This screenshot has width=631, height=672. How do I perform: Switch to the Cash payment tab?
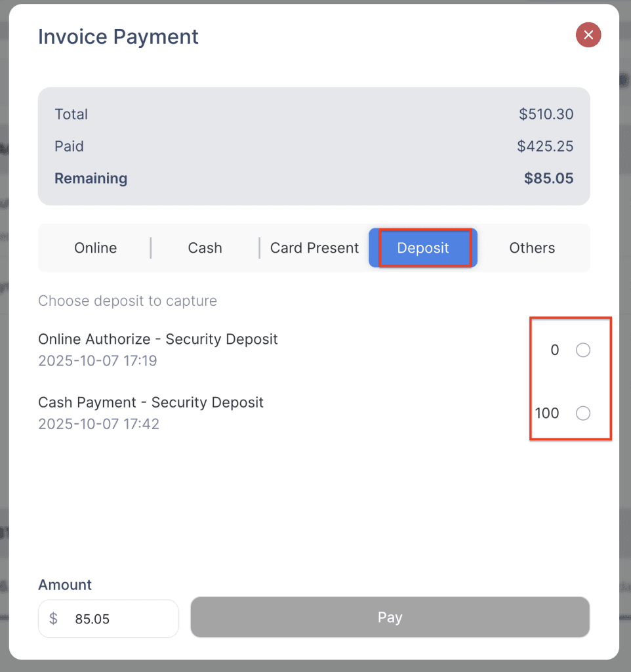[205, 248]
